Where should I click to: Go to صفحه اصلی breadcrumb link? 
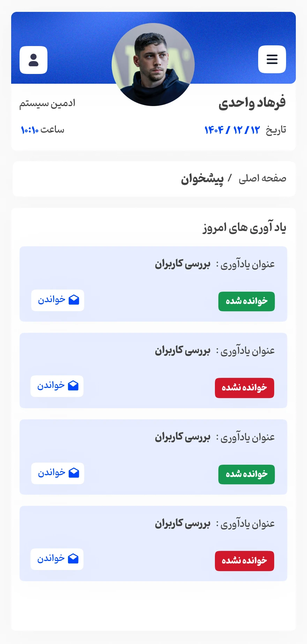[x=262, y=178]
